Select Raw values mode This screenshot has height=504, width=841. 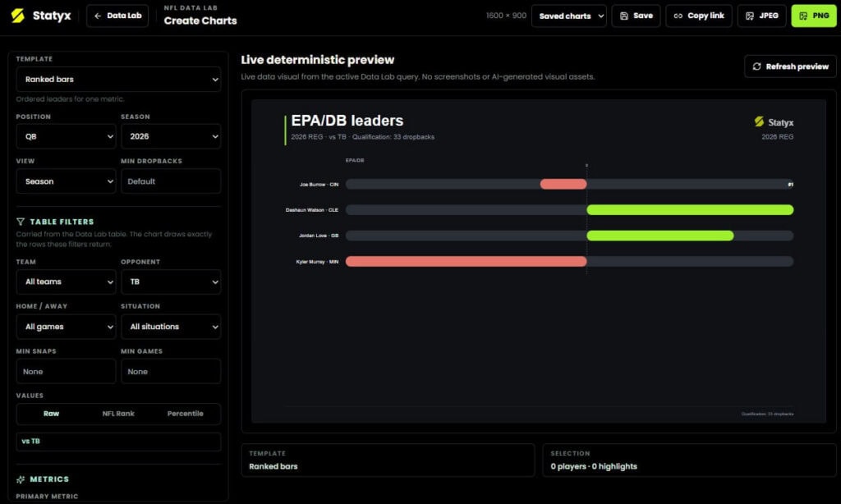point(52,414)
